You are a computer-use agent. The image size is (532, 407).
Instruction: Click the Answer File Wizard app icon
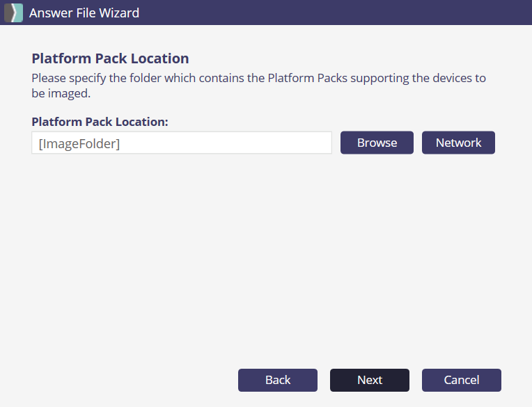coord(14,13)
